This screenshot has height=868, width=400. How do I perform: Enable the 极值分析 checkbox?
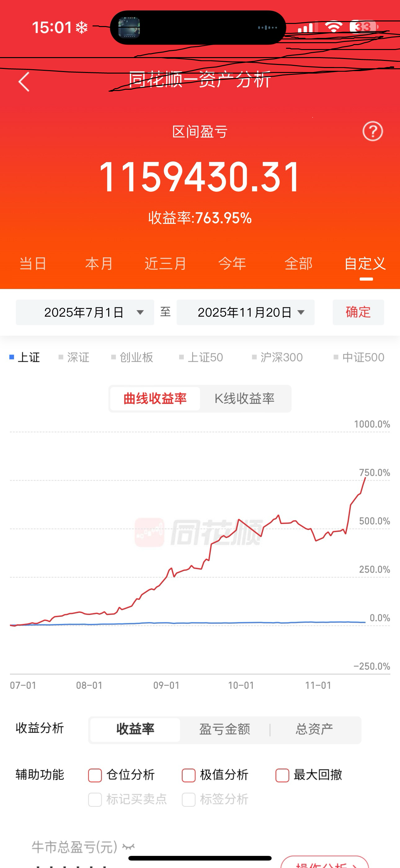coord(189,775)
